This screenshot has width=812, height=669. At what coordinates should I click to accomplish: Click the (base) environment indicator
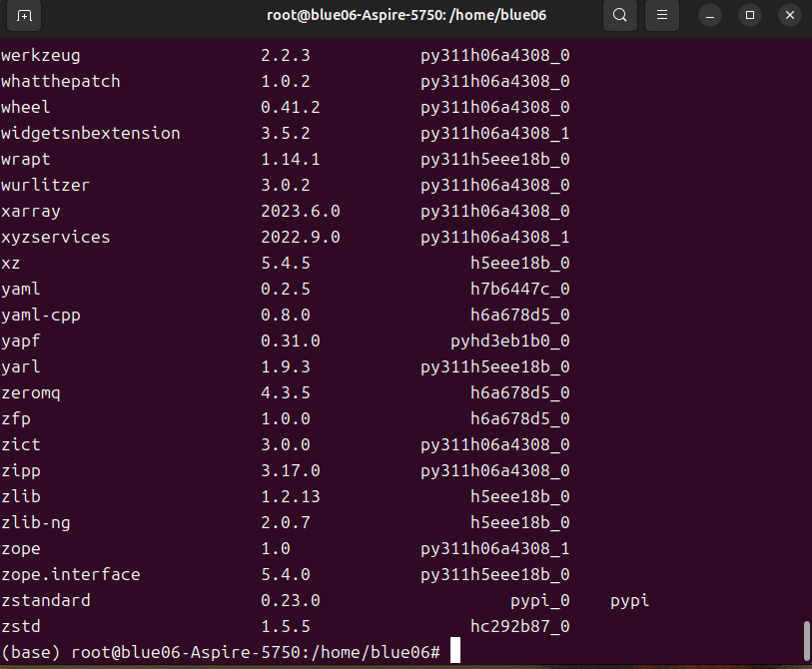click(x=30, y=651)
